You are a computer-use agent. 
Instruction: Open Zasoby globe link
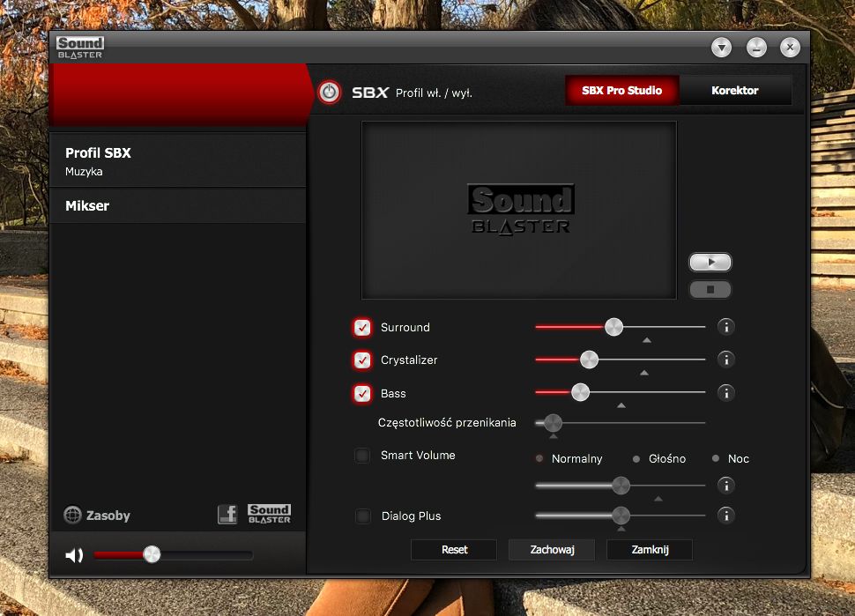[96, 516]
